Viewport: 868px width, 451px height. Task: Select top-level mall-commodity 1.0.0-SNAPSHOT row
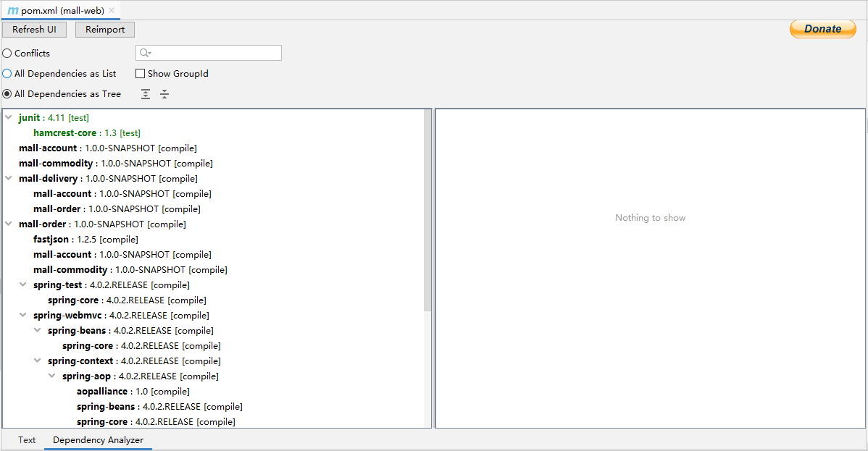(116, 164)
